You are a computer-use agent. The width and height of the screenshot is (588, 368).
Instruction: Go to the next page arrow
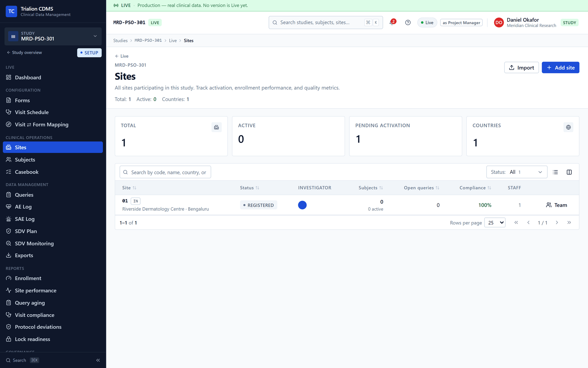pos(557,223)
